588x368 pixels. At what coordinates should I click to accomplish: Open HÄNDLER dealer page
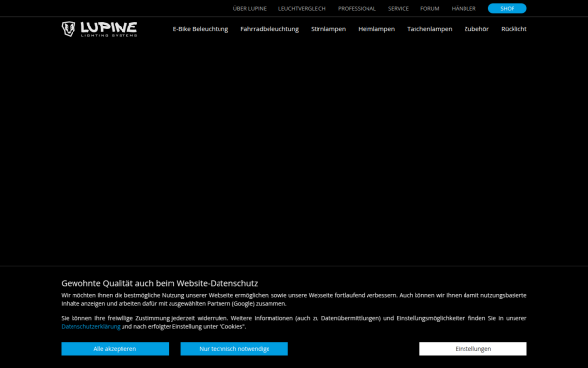(x=464, y=8)
